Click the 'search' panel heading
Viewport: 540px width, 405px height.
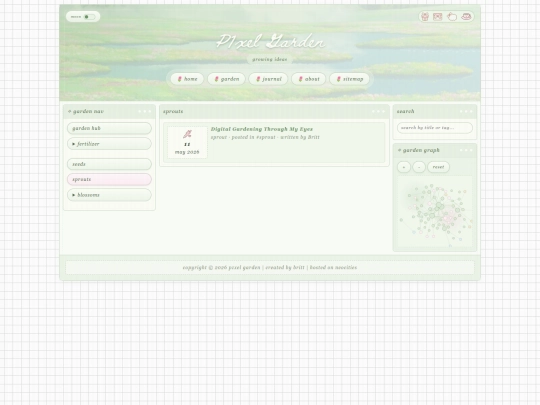coord(405,112)
